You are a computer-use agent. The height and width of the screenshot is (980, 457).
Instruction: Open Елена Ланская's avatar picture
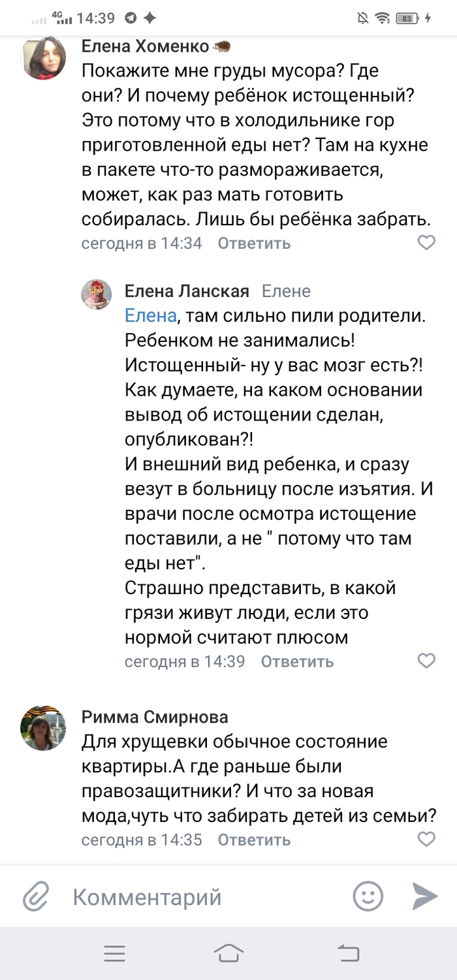pos(97,294)
